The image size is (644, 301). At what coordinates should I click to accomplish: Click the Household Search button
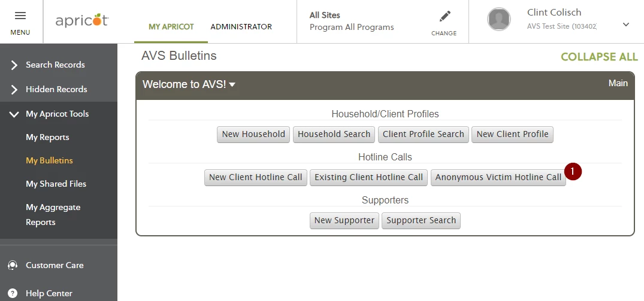click(x=334, y=135)
